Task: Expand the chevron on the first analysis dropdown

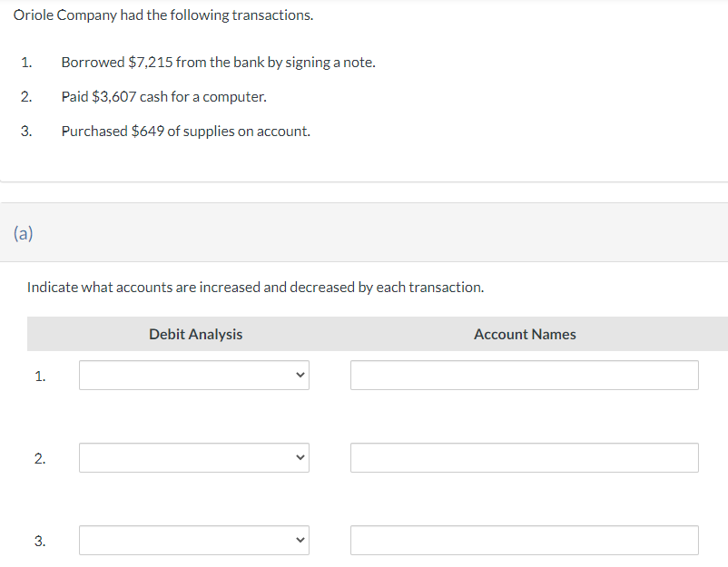Action: coord(300,375)
